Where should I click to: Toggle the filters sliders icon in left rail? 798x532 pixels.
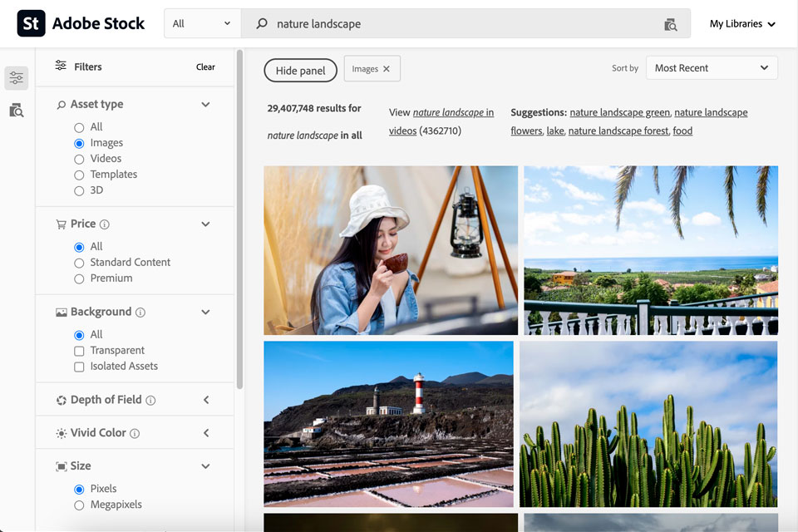17,78
